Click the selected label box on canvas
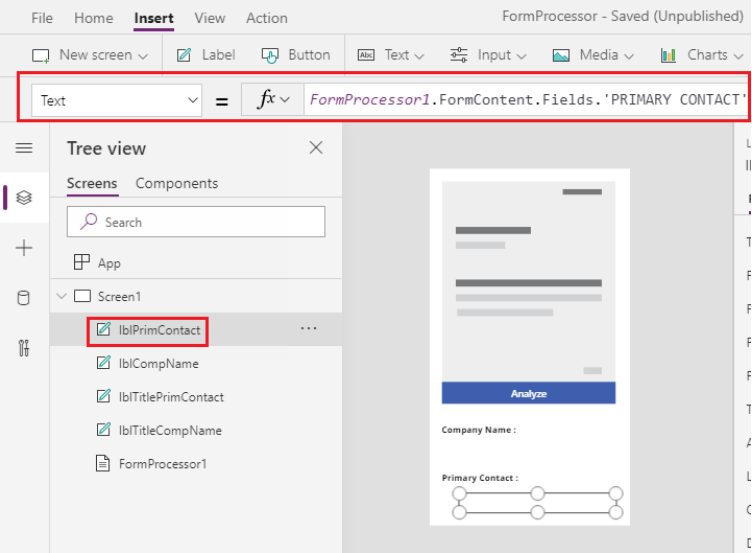 pyautogui.click(x=537, y=503)
